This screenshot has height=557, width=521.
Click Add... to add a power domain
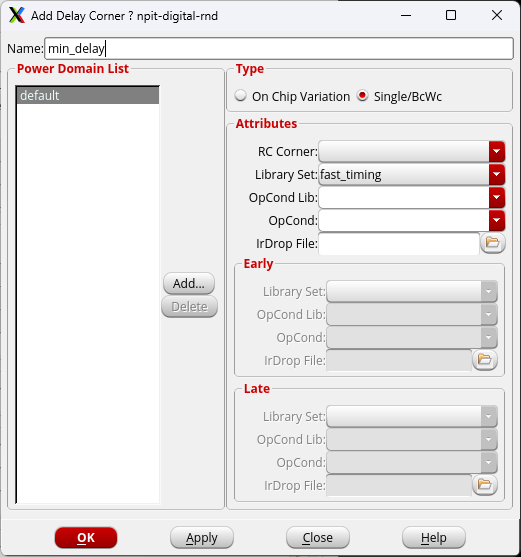[x=189, y=283]
